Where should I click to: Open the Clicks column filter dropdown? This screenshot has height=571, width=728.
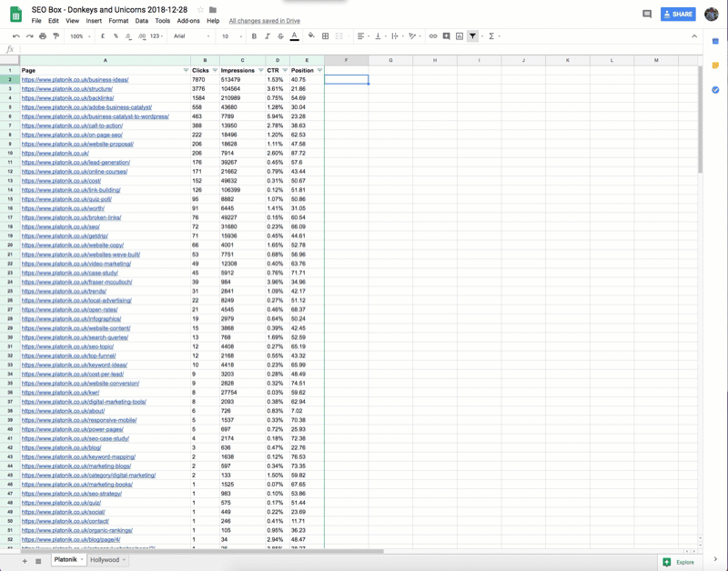[x=215, y=70]
